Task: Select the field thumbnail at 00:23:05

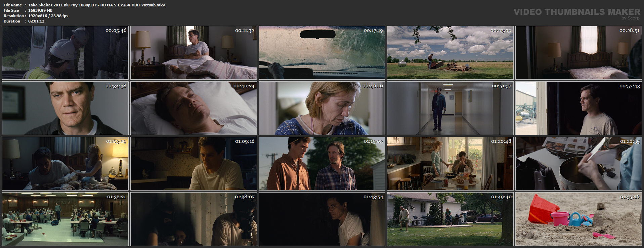Action: (x=450, y=53)
